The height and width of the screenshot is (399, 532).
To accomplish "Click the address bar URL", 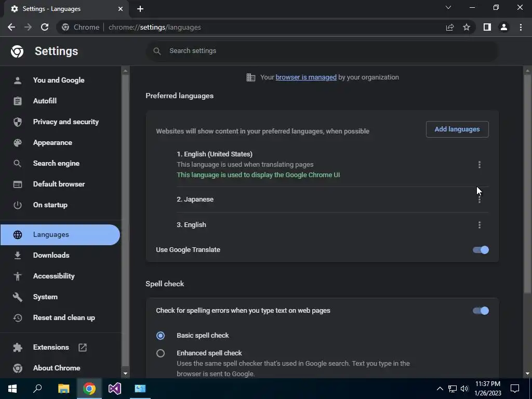I will pyautogui.click(x=155, y=27).
